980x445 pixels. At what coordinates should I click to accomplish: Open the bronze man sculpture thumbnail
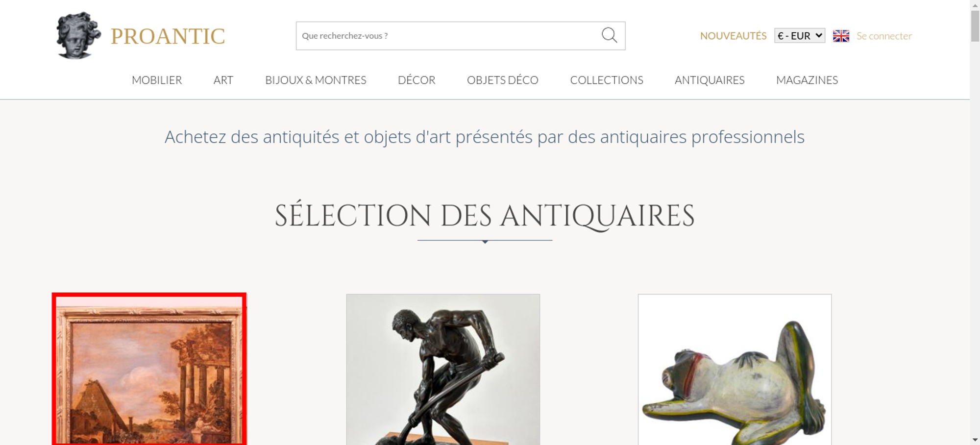443,370
